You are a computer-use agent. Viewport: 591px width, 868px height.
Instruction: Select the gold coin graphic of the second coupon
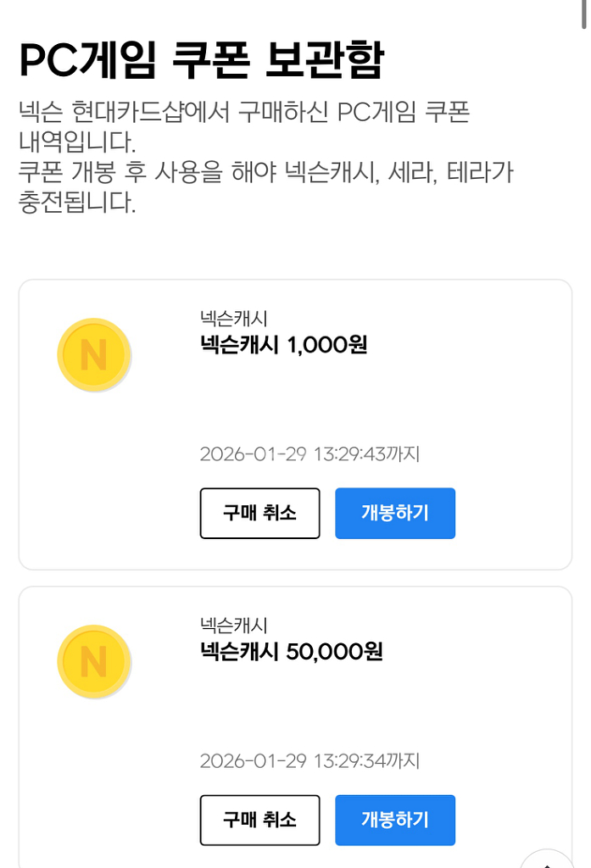pos(94,661)
